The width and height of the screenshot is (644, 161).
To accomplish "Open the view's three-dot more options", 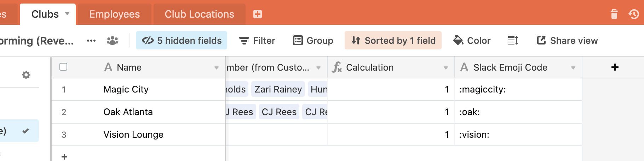I will coord(91,41).
